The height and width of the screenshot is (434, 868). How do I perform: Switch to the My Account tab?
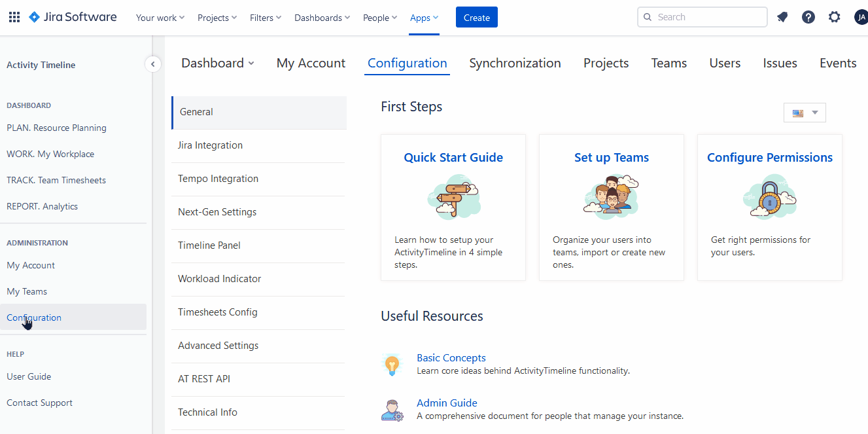pyautogui.click(x=311, y=63)
